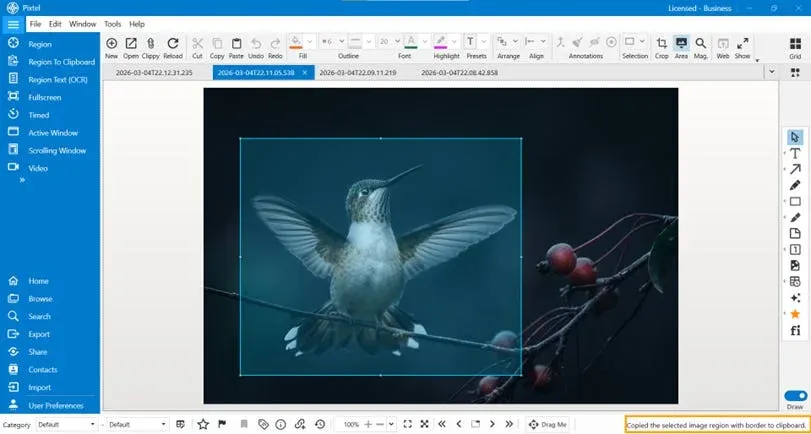Viewport: 811px width, 434px height.
Task: Open the hamburger menu
Action: 13,24
